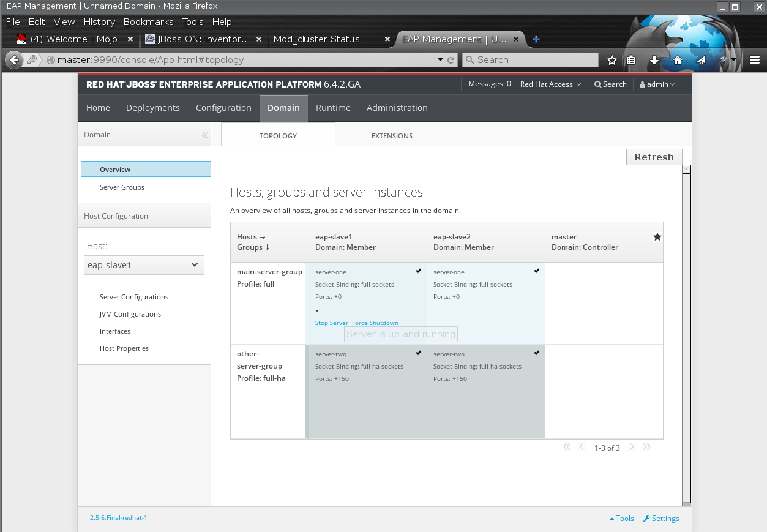This screenshot has width=767, height=532.
Task: Close the Mod_cluster Status tab
Action: 387,39
